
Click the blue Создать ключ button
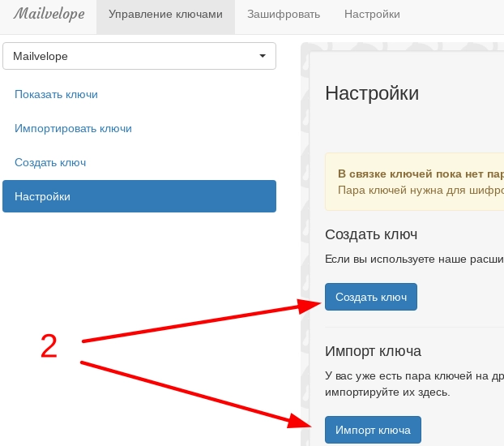click(371, 297)
